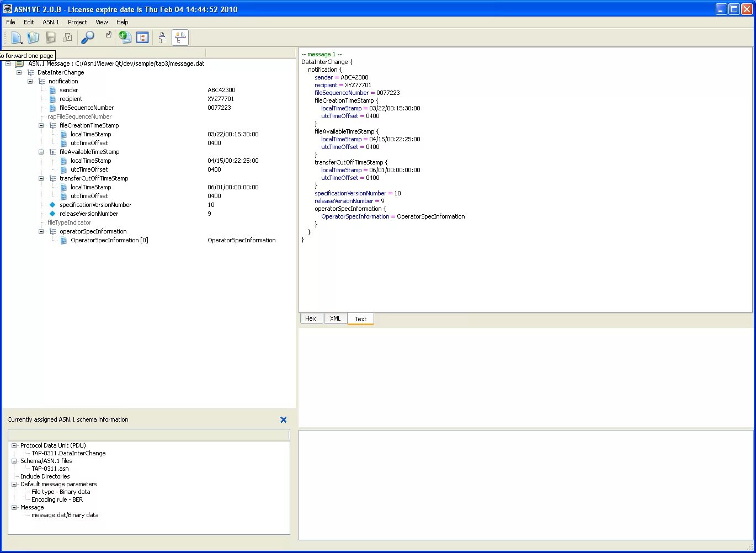
Task: Collapse the Default message parameters node
Action: (x=14, y=484)
